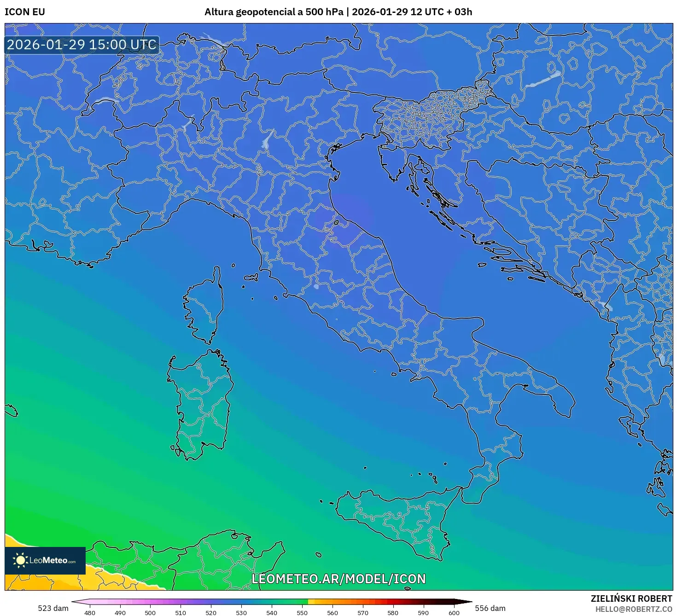Click the 480 tick on the color scale
Viewport: 677px width, 616px height.
(x=90, y=613)
